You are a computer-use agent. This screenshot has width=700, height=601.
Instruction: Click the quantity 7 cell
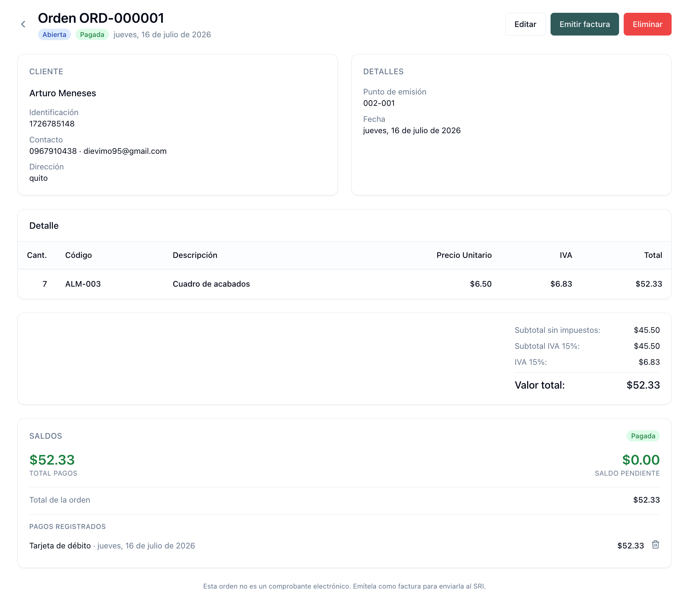tap(45, 284)
